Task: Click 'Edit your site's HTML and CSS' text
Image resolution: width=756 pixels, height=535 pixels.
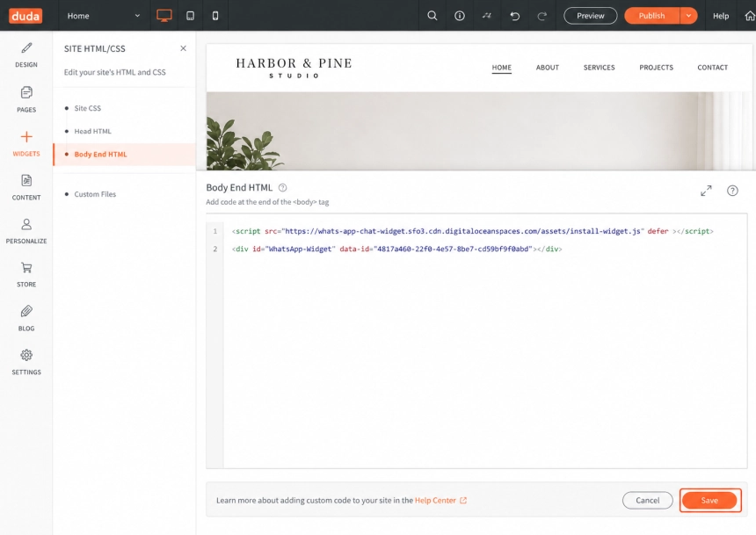Action: pyautogui.click(x=115, y=72)
